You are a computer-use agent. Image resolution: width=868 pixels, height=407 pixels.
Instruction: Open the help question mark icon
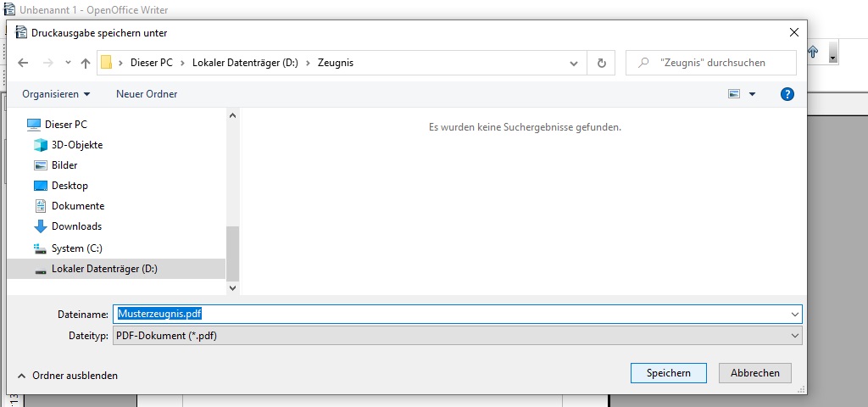pyautogui.click(x=787, y=94)
